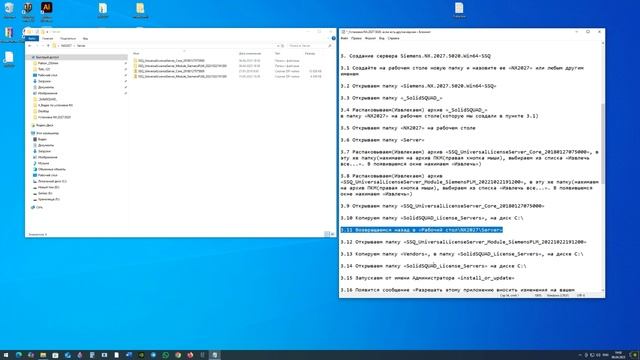Go back in File Explorer

click(x=30, y=46)
